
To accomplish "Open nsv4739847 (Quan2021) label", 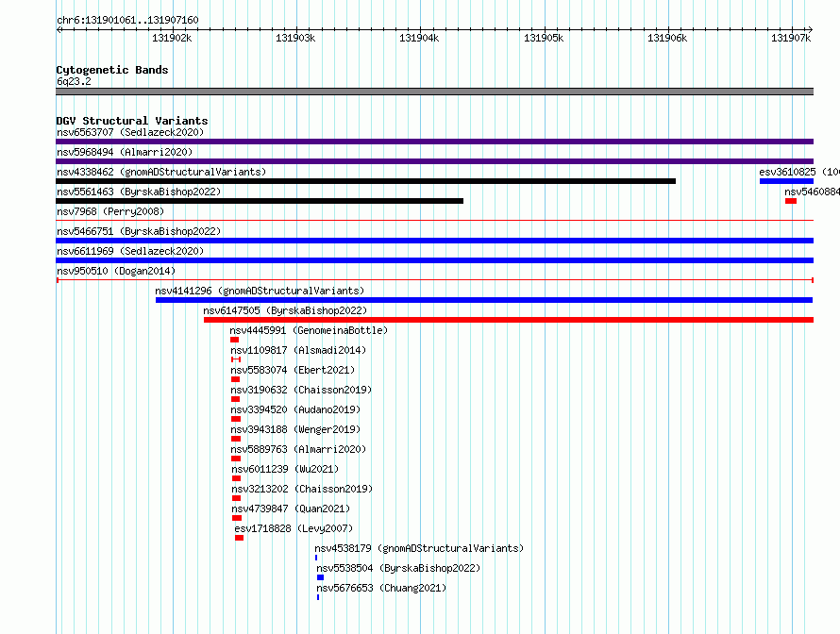I will pyautogui.click(x=291, y=509).
